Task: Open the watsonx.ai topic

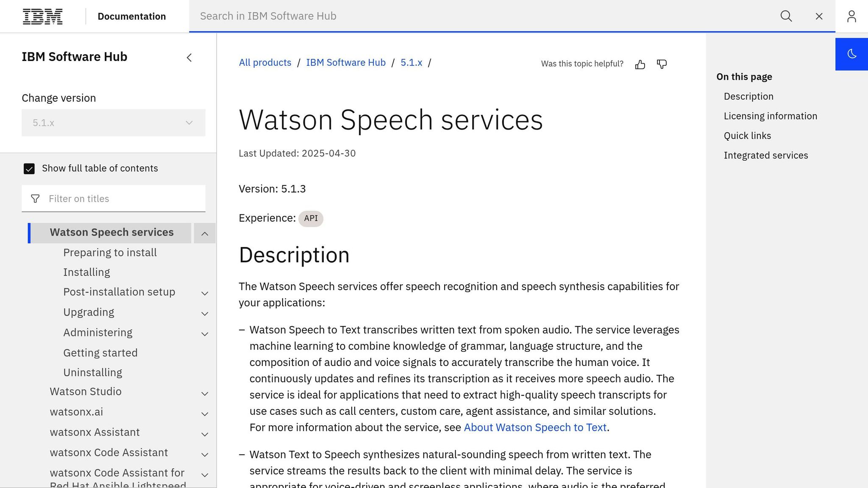Action: pyautogui.click(x=76, y=412)
